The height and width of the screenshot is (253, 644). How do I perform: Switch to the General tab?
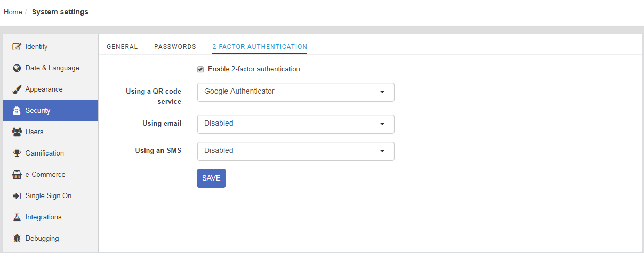tap(122, 47)
